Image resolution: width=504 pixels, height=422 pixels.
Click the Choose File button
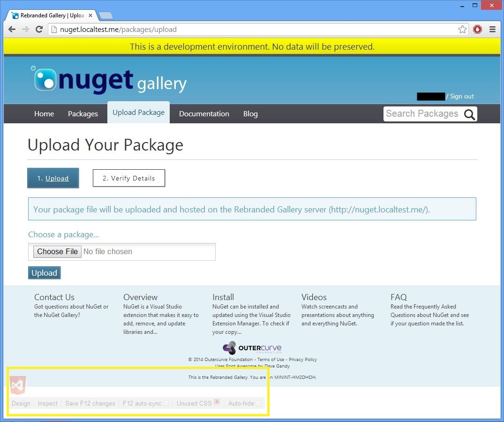(x=57, y=251)
